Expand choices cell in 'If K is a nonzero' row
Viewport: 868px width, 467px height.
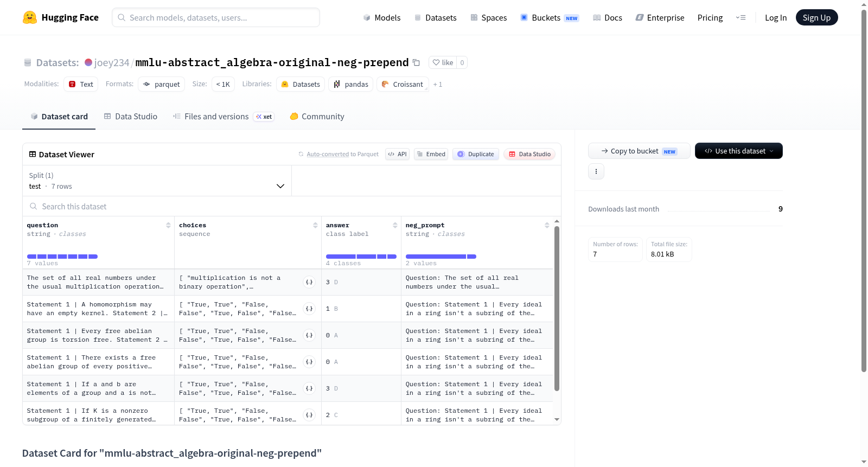[x=309, y=415]
